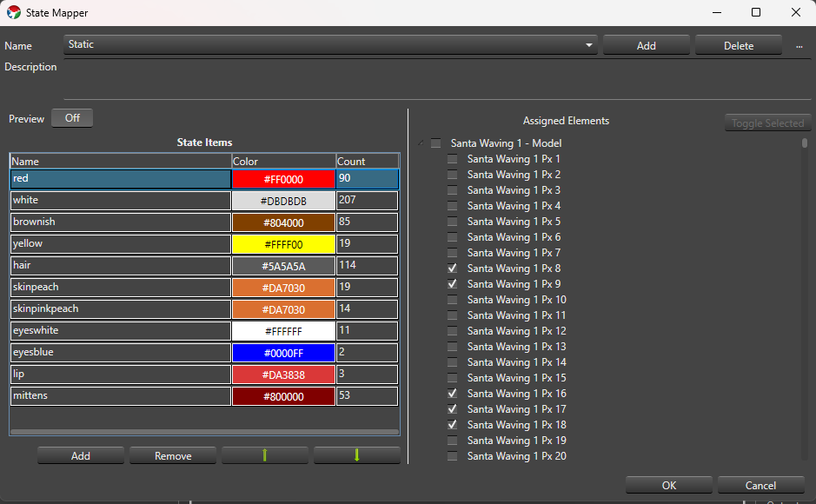Select the skinpeach name cell

point(120,288)
